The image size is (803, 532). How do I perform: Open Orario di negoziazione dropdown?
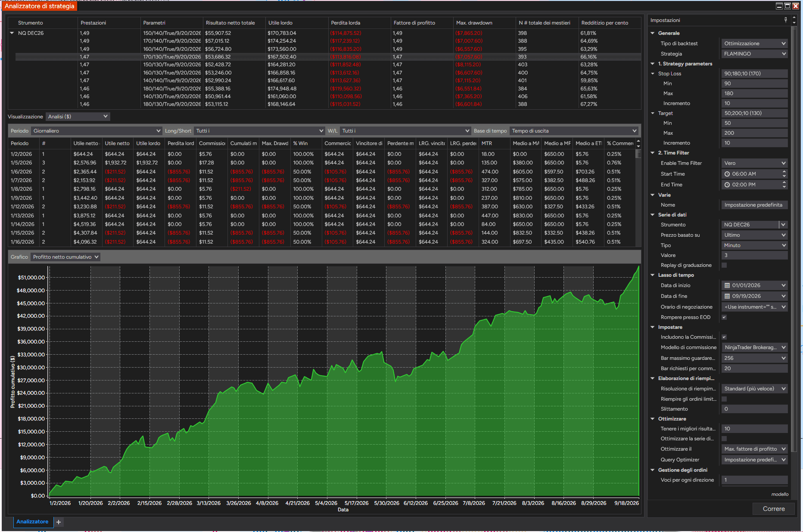(755, 307)
